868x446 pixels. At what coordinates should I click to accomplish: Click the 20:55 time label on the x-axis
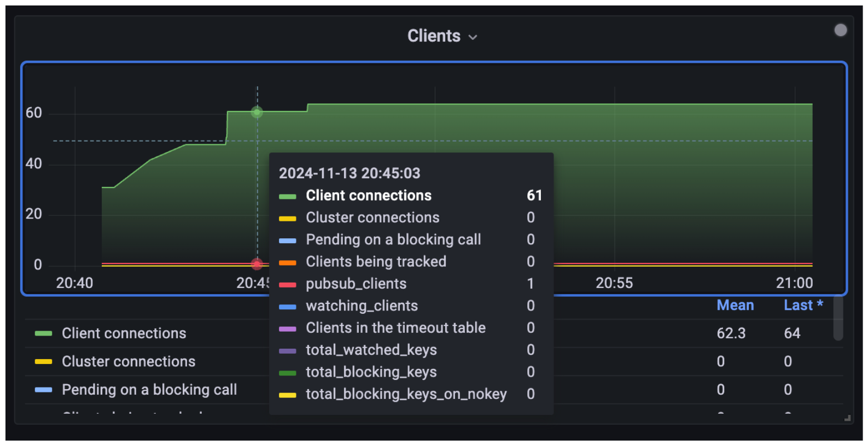[614, 283]
